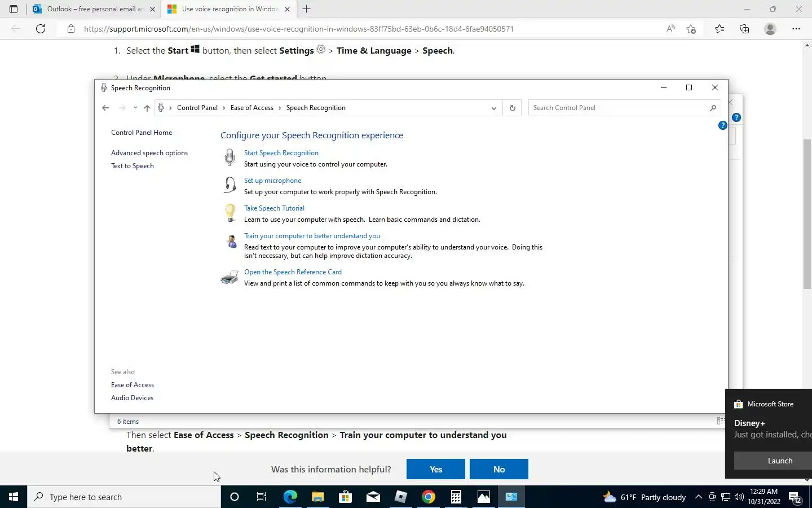Click the light bulb icon for Speech Tutorial

click(x=230, y=213)
